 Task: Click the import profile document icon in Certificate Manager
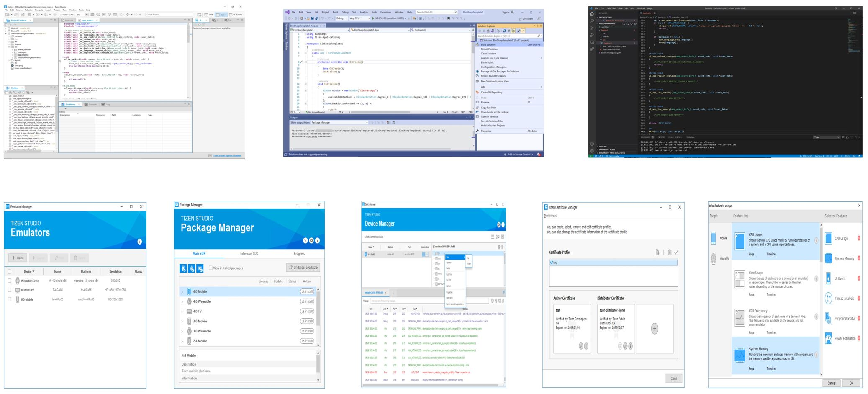click(657, 252)
